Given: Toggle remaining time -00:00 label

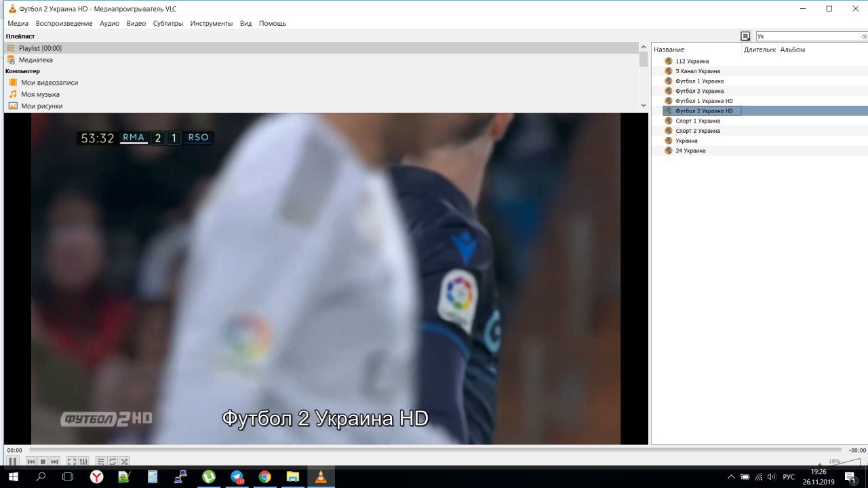Looking at the screenshot, I should tap(857, 450).
